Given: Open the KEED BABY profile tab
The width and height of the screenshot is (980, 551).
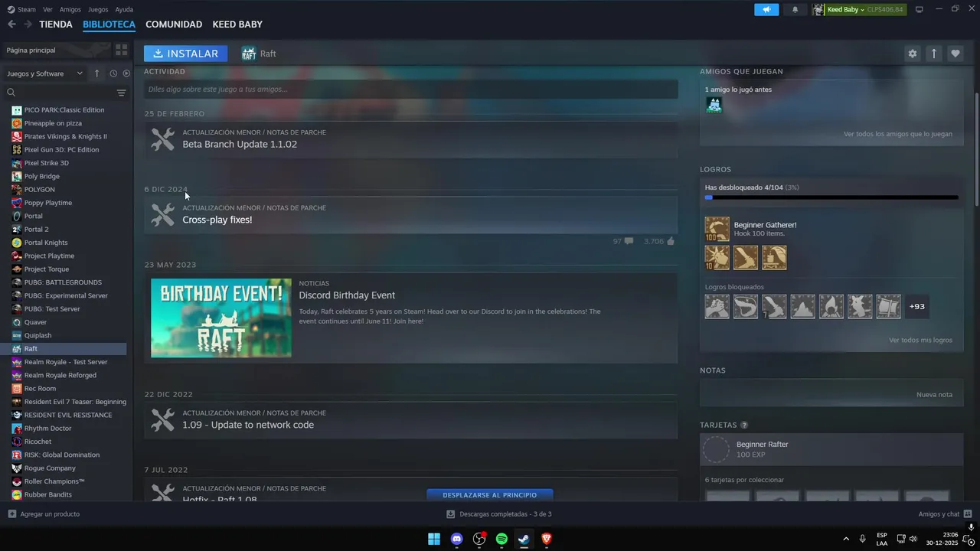Looking at the screenshot, I should coord(237,24).
